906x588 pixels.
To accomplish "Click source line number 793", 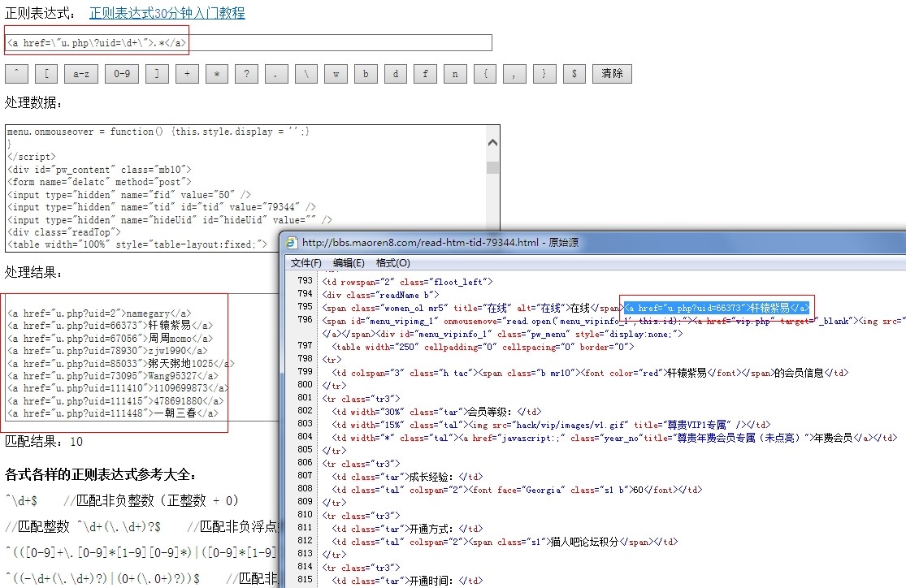I will pos(305,280).
